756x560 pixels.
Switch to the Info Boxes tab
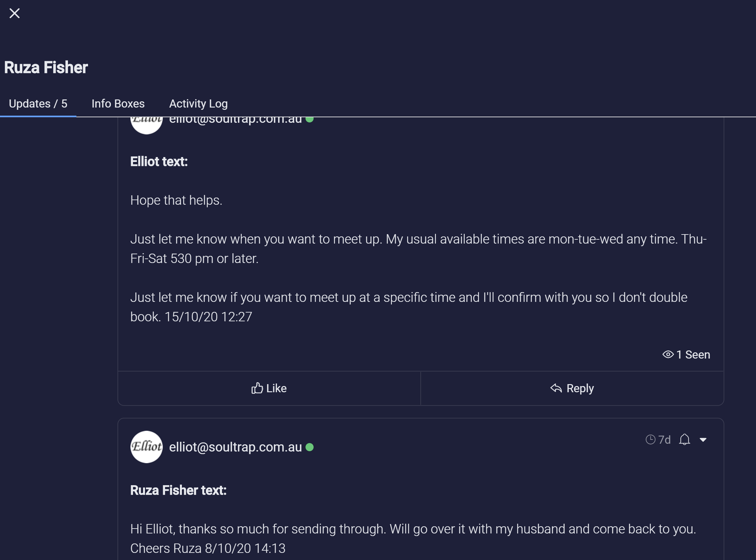pyautogui.click(x=118, y=104)
